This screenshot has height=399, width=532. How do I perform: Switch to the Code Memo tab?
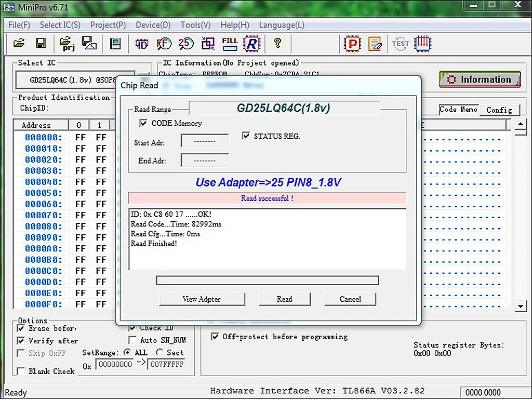pos(458,109)
